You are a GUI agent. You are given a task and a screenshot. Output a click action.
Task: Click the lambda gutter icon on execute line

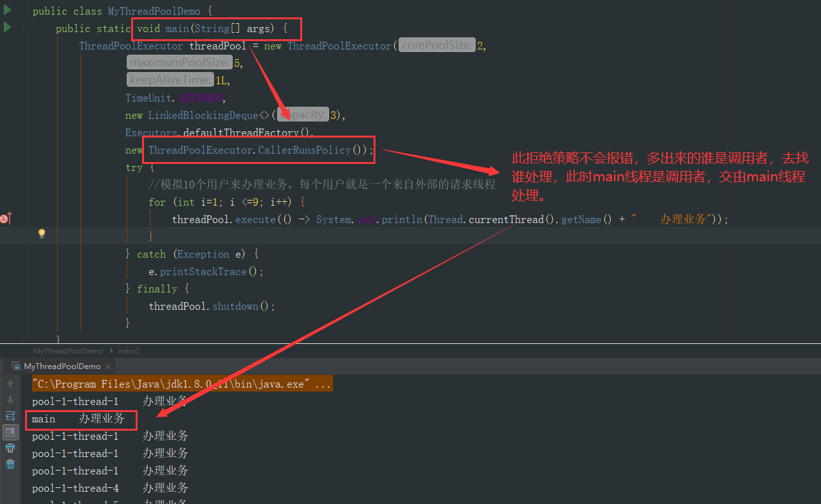pos(6,219)
